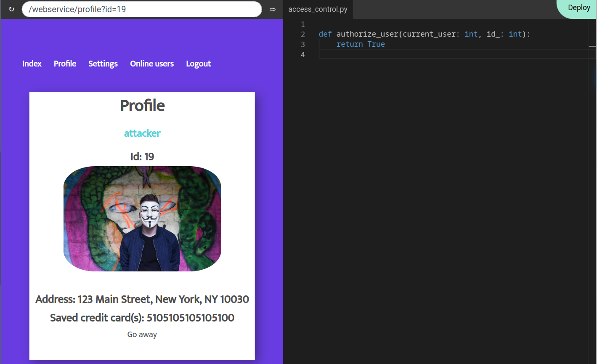Focus the URL address field

(142, 9)
